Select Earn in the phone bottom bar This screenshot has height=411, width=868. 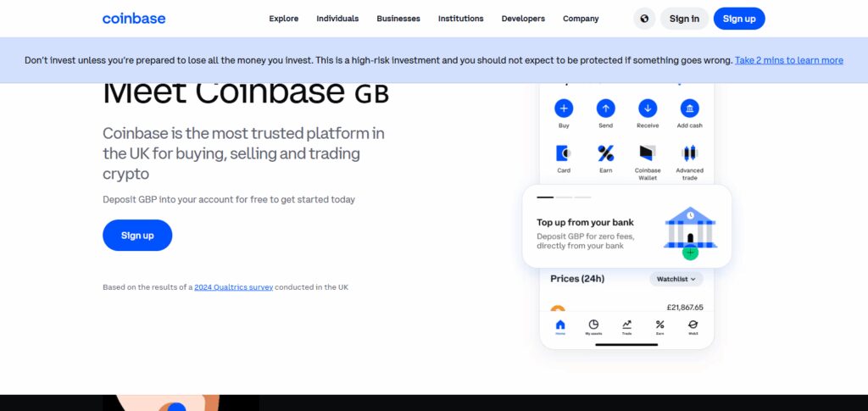pos(659,327)
